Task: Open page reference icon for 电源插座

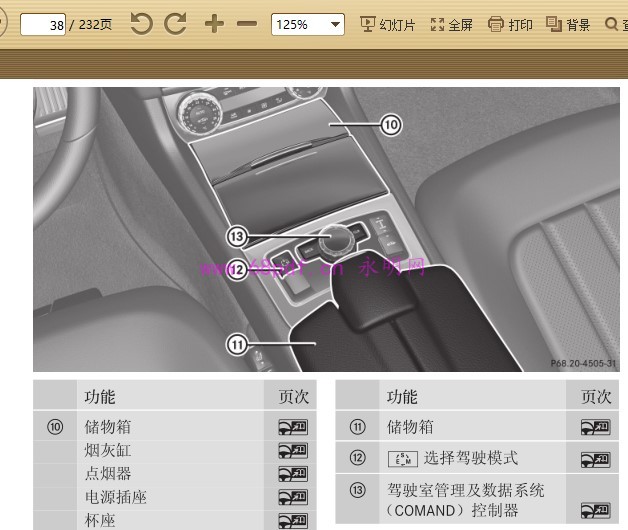Action: click(x=292, y=497)
